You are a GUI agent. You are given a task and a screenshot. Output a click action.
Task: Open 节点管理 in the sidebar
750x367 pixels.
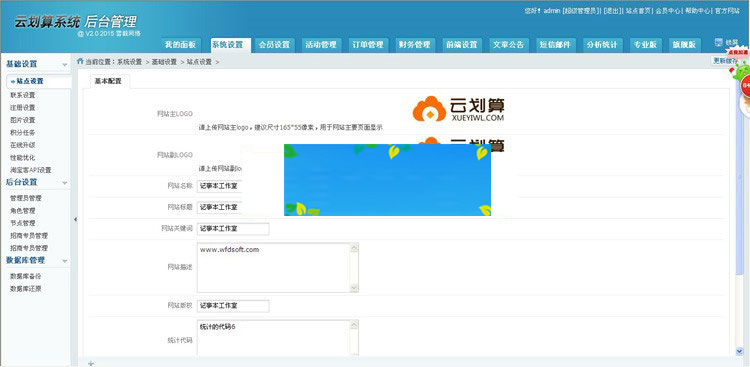22,223
